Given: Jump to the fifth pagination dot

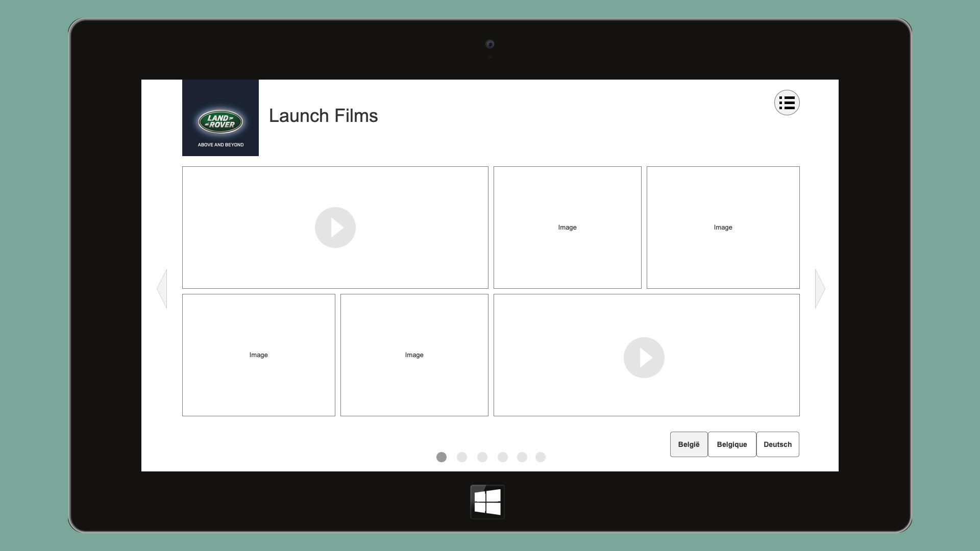Looking at the screenshot, I should coord(522,457).
